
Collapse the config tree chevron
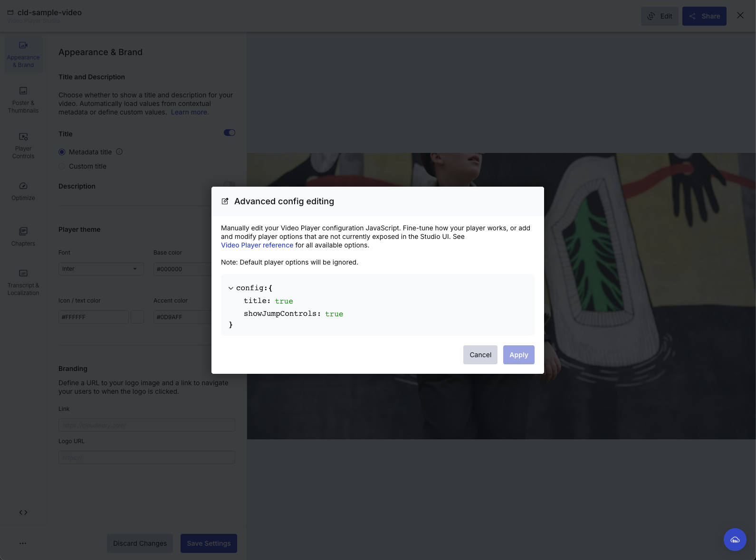(231, 288)
